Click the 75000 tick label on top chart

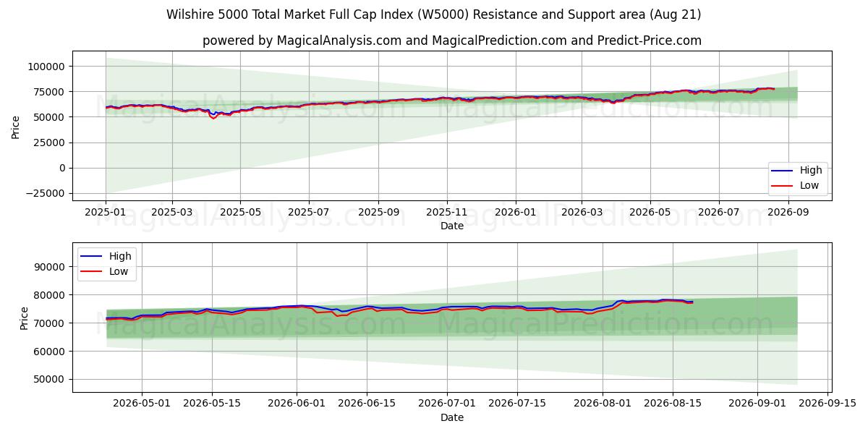coord(49,92)
